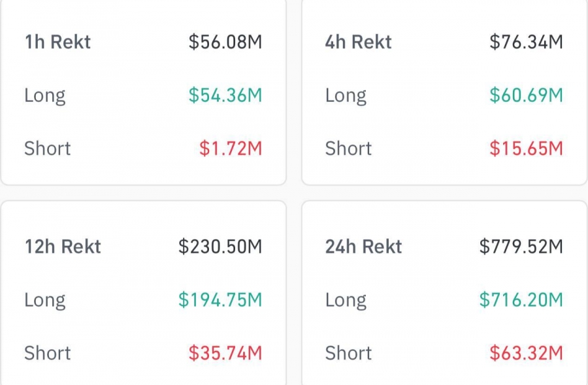Click the 12h Short value $35.74M
588x385 pixels.
pos(225,353)
